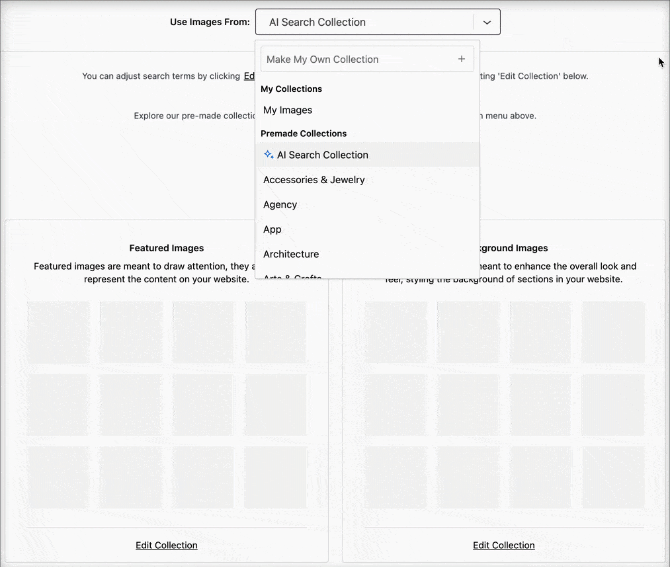This screenshot has height=567, width=670.
Task: Click the chevron on the Use Images From dropdown
Action: pyautogui.click(x=487, y=22)
